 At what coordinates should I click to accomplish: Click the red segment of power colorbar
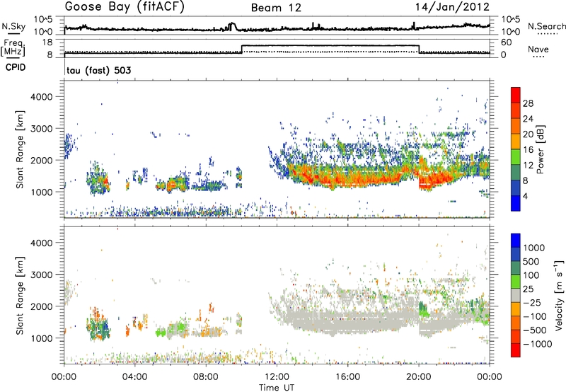pos(516,96)
